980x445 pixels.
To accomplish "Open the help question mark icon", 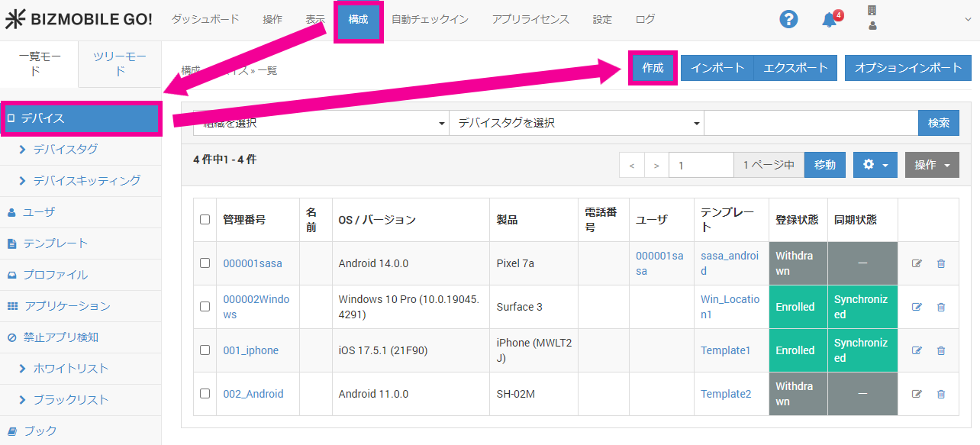I will 788,20.
